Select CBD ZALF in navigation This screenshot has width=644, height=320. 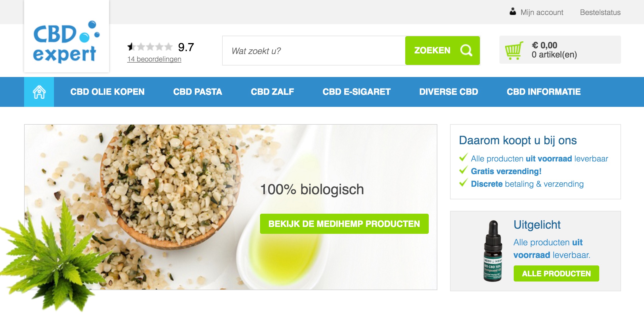[272, 92]
